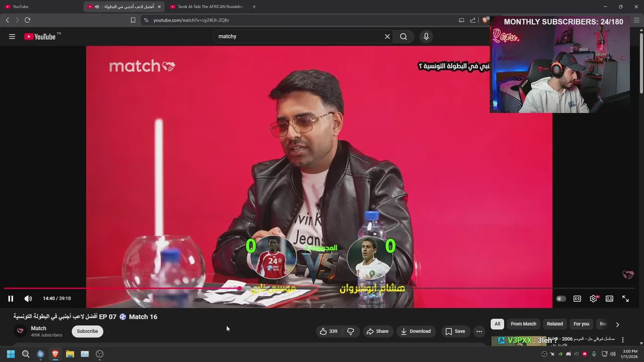Mute the playing tab via its audio icon
The image size is (644, 362).
point(97,7)
